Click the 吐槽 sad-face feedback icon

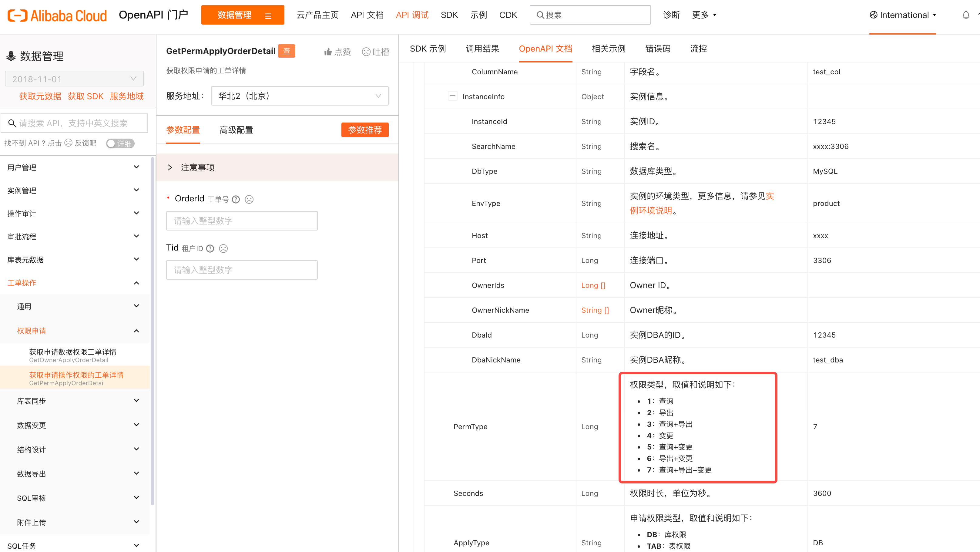click(x=366, y=52)
